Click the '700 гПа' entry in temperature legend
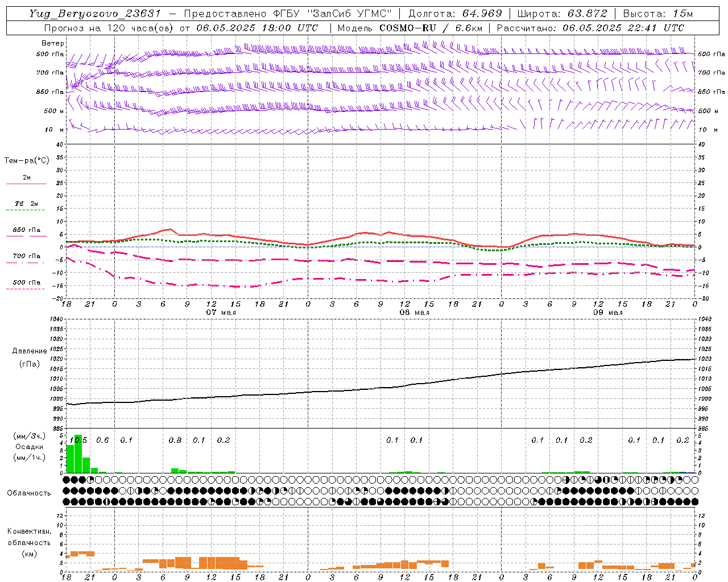The image size is (728, 582). 26,256
